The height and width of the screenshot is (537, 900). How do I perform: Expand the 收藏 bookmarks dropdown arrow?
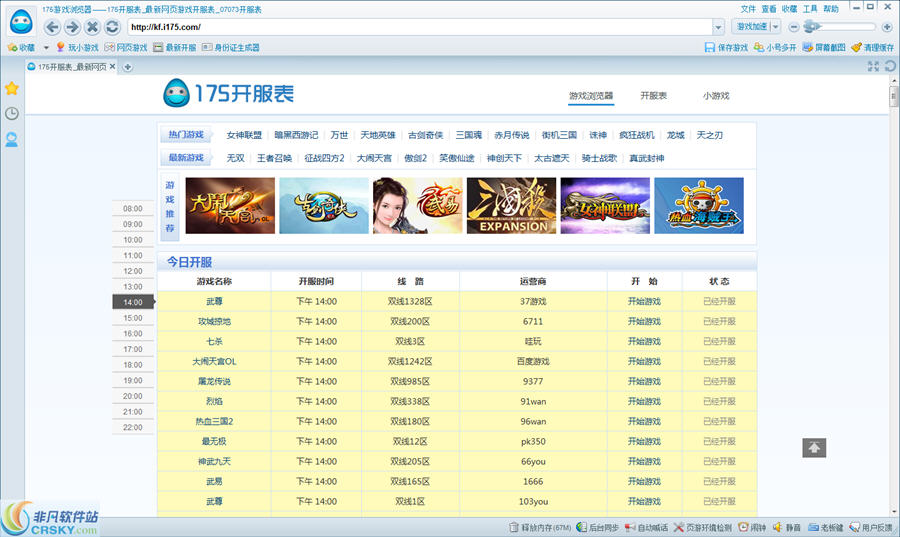(46, 47)
